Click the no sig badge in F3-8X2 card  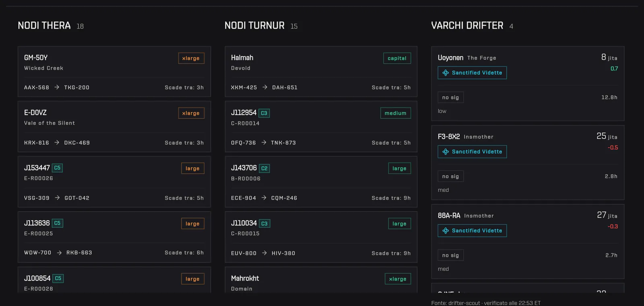tap(451, 177)
